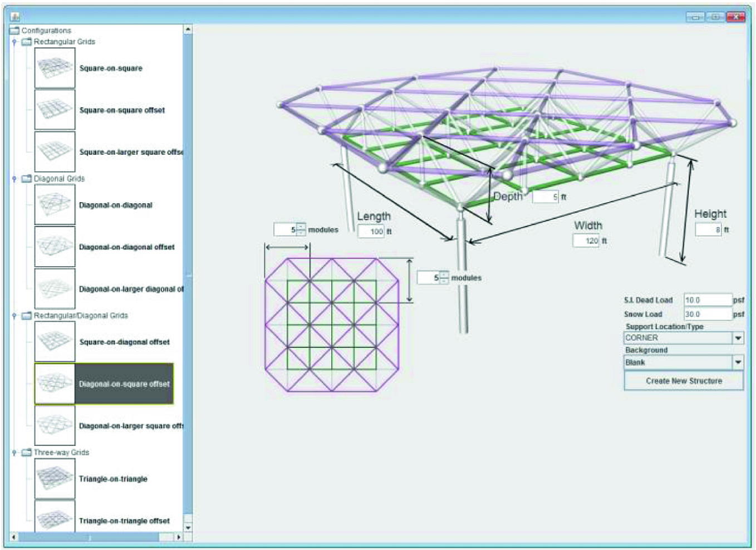
Task: Increase the length modules spinner value
Action: pos(301,227)
